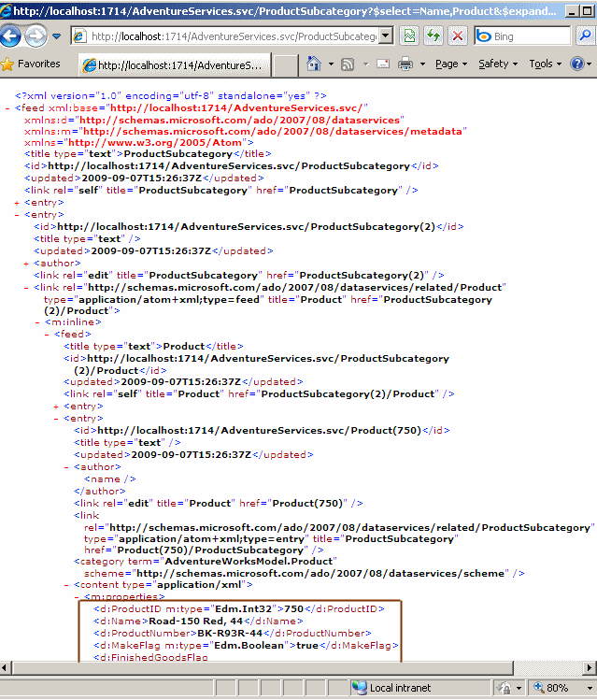The width and height of the screenshot is (597, 700).
Task: Open the Page menu
Action: tap(451, 64)
